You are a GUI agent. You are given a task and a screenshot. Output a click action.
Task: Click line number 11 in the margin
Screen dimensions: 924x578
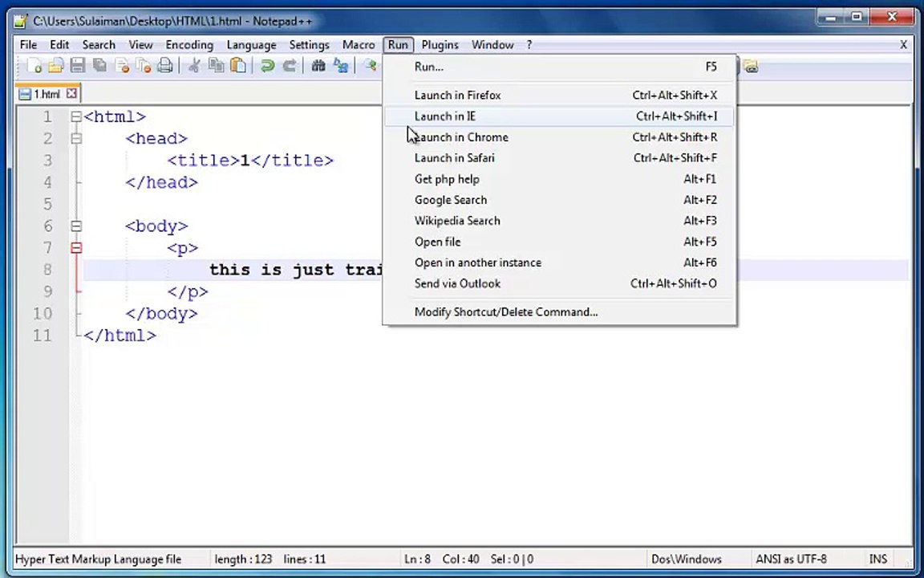pyautogui.click(x=42, y=335)
